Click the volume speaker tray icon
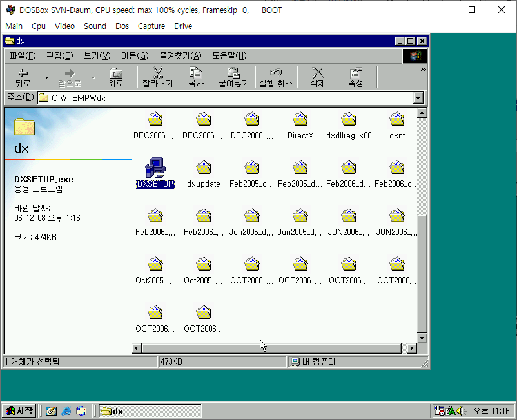Screen dimensions: 517x420 tap(461, 411)
